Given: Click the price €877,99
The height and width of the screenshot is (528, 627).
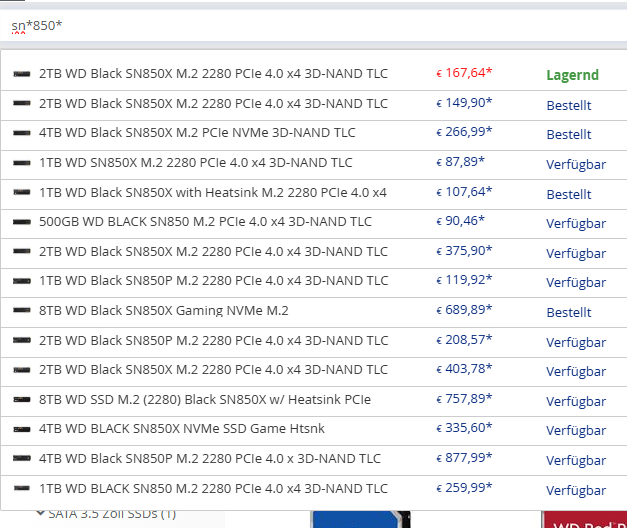Looking at the screenshot, I should click(x=464, y=457).
